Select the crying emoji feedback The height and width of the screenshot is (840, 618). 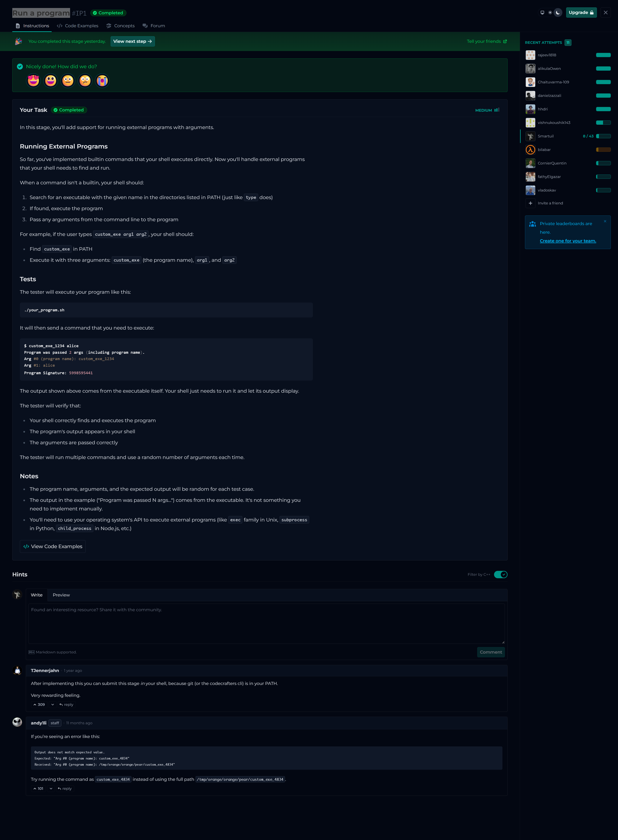(x=102, y=80)
